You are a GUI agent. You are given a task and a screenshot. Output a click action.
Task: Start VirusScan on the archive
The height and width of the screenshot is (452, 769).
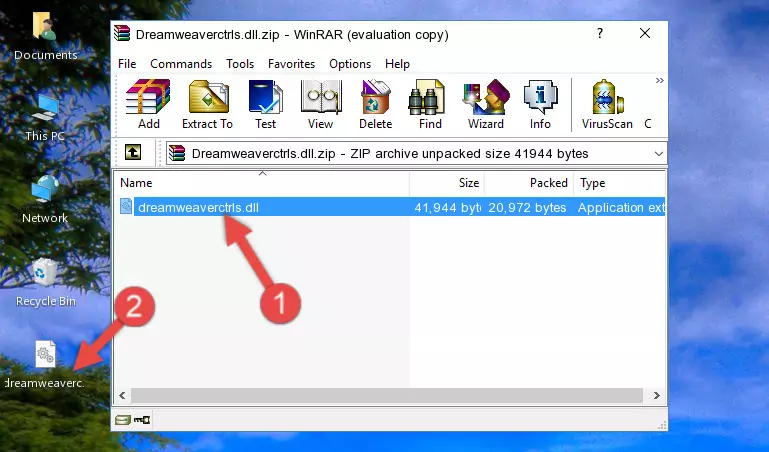[607, 104]
